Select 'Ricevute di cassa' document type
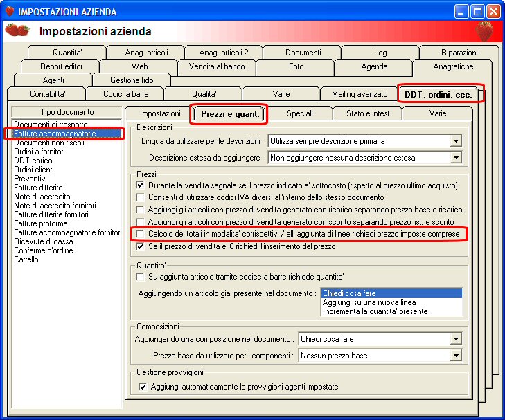 pyautogui.click(x=67, y=241)
